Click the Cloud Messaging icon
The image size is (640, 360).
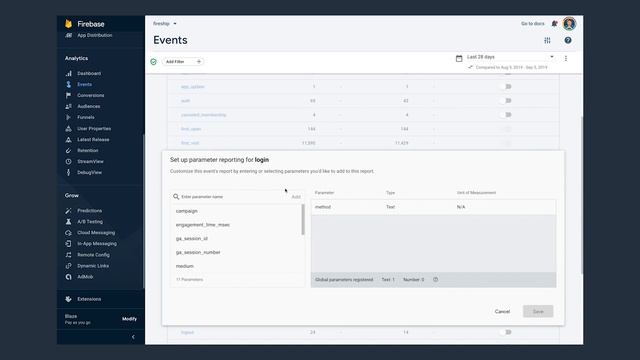click(x=69, y=233)
